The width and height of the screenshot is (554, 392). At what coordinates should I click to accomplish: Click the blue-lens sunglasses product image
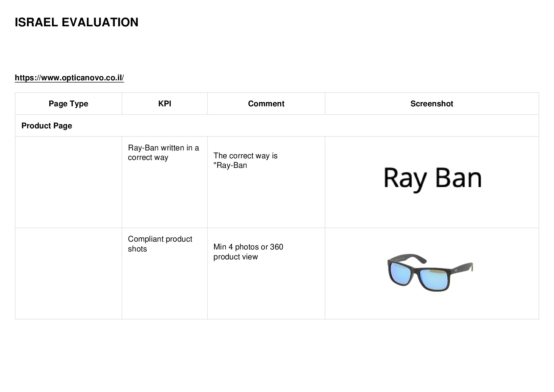[430, 273]
